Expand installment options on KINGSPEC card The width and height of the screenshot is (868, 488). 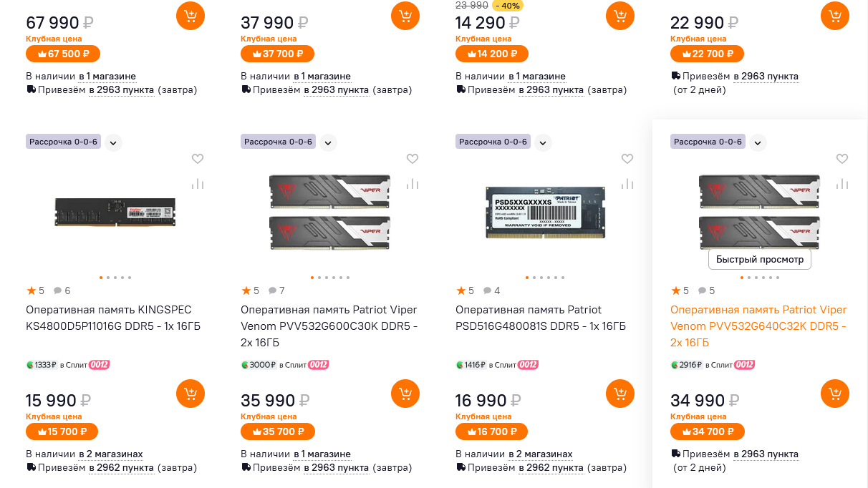click(x=113, y=142)
